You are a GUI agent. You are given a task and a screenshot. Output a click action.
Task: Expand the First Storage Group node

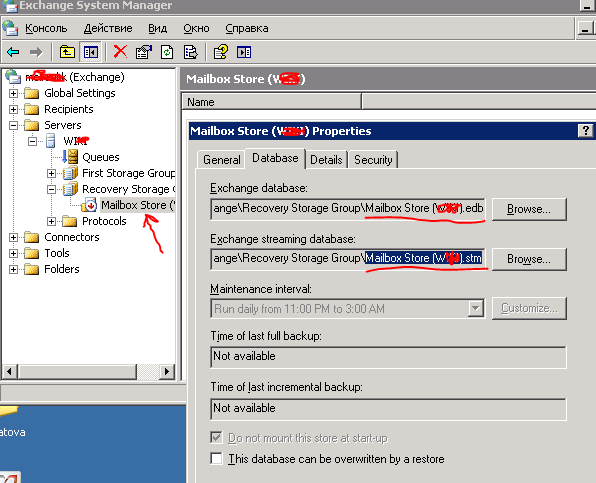[x=51, y=173]
